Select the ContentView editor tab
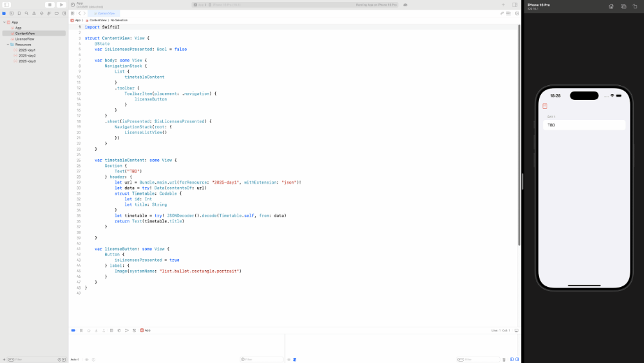644x363 pixels. tap(104, 14)
